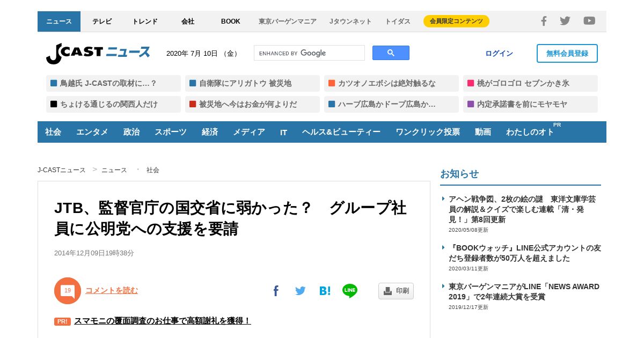
Task: Click breadcrumb J-CASTニュース
Action: click(x=62, y=170)
